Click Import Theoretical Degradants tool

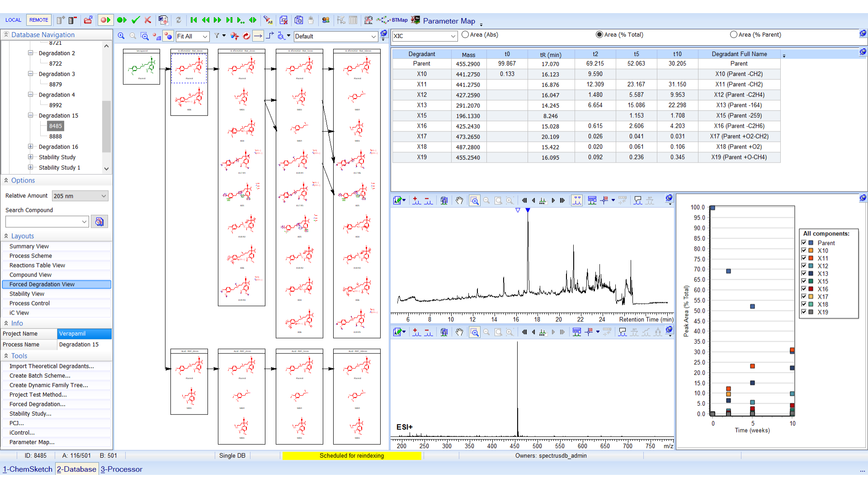(x=52, y=366)
